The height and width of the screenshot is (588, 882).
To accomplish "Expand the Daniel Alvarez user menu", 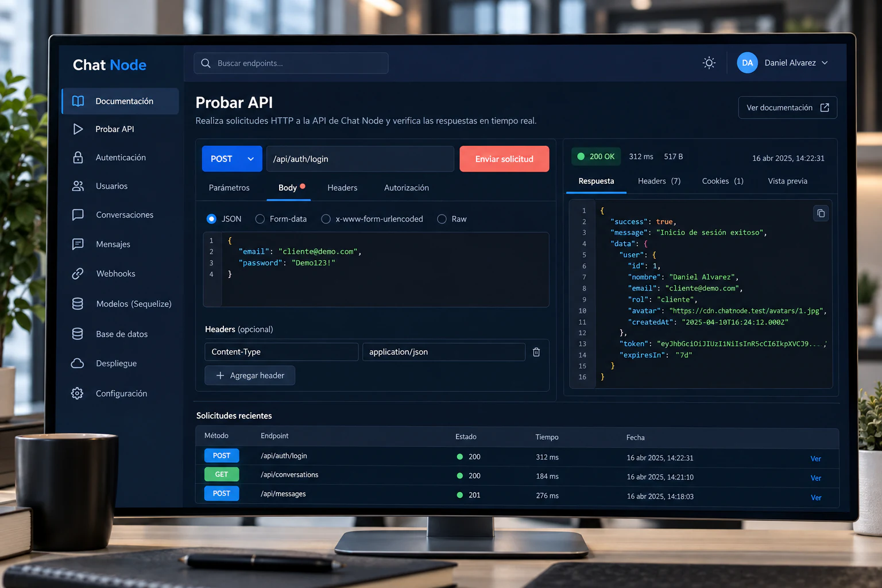I will (825, 63).
